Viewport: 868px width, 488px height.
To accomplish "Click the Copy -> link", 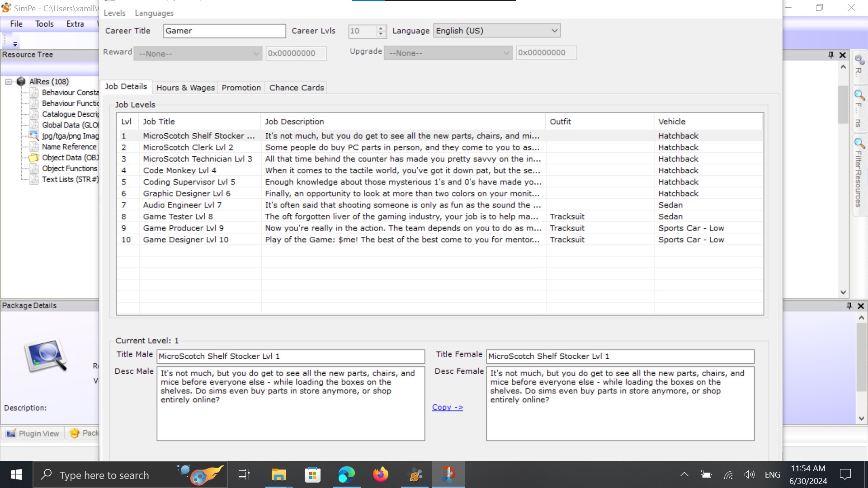I will coord(447,407).
